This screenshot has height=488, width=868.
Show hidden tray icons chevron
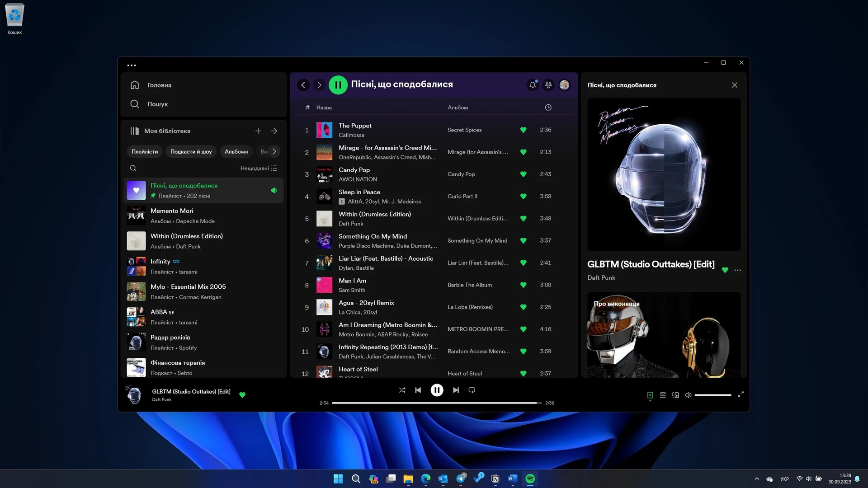coord(757,479)
